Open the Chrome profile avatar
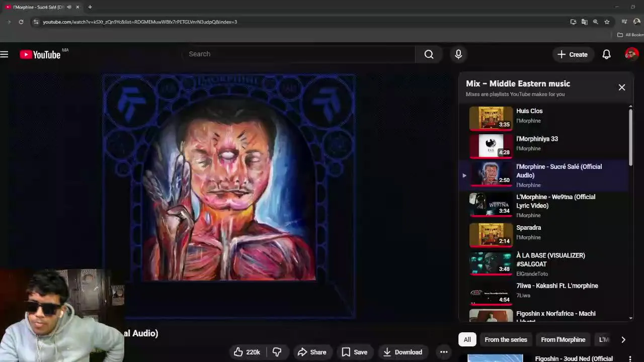 pyautogui.click(x=637, y=22)
